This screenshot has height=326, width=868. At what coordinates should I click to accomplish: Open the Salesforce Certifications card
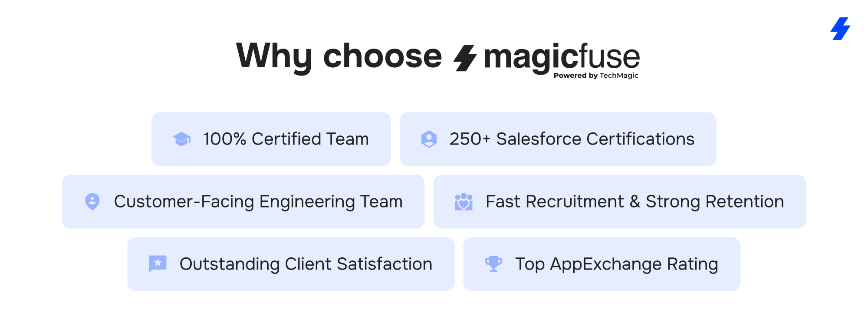[558, 139]
